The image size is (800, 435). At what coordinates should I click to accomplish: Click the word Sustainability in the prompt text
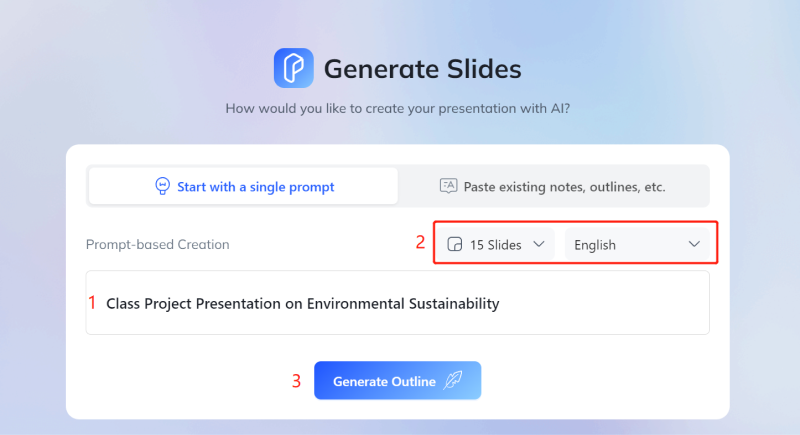click(x=453, y=303)
